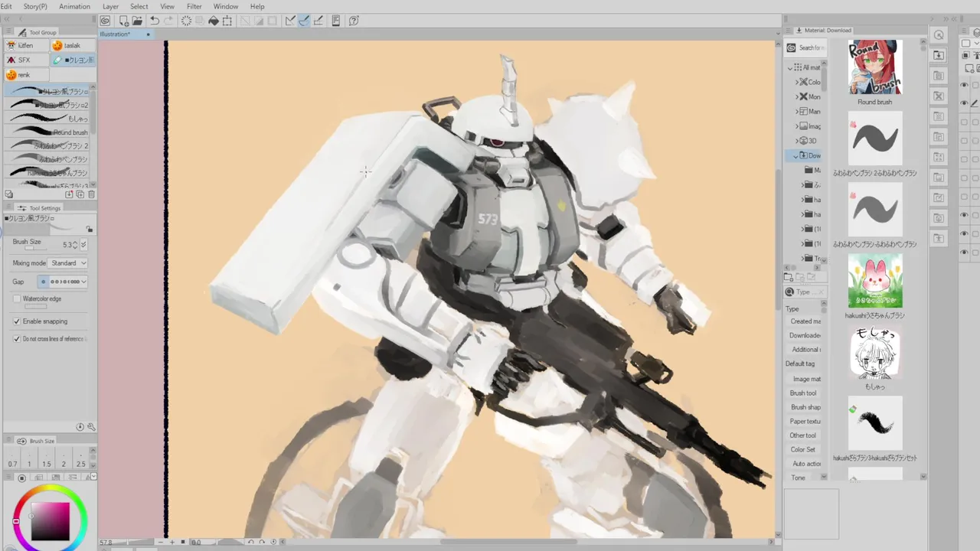The width and height of the screenshot is (980, 551).
Task: Toggle Snap to Ruler icon
Action: (x=290, y=21)
